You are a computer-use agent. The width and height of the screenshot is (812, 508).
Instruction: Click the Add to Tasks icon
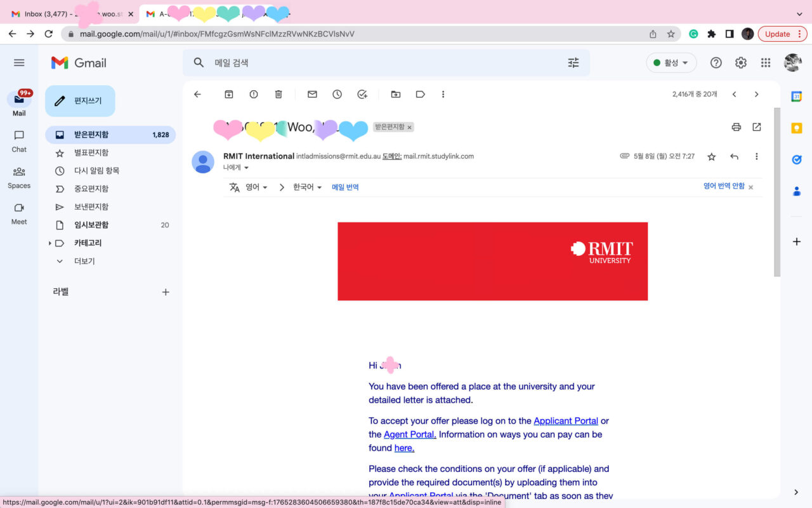[x=362, y=95]
